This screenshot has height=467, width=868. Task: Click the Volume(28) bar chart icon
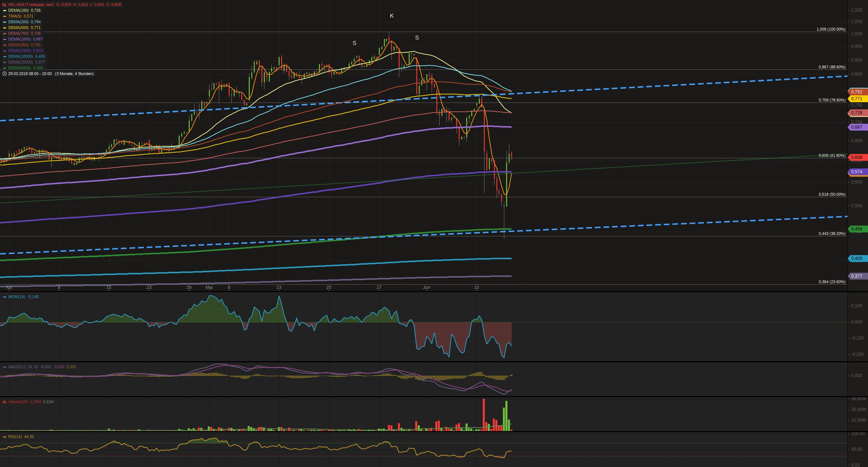point(5,402)
